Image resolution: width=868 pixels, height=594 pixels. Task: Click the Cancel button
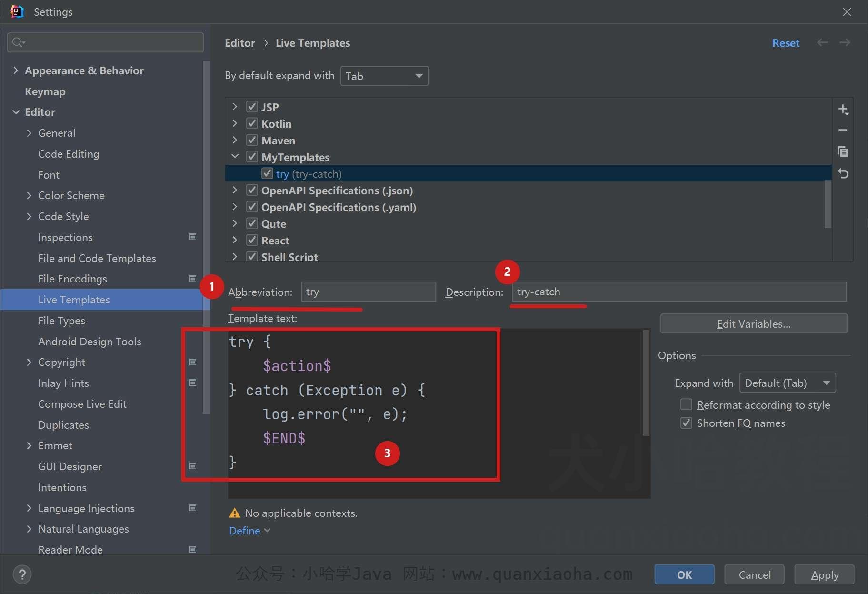tap(754, 574)
